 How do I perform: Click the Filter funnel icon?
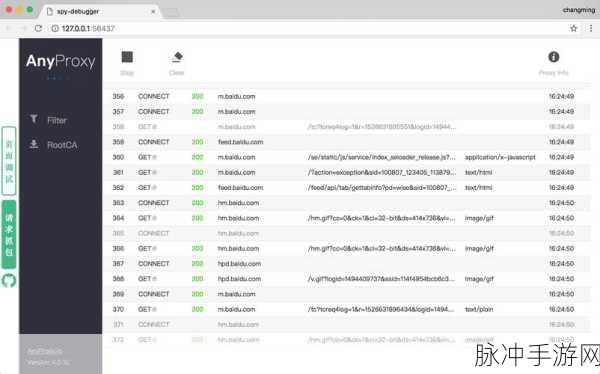point(34,119)
